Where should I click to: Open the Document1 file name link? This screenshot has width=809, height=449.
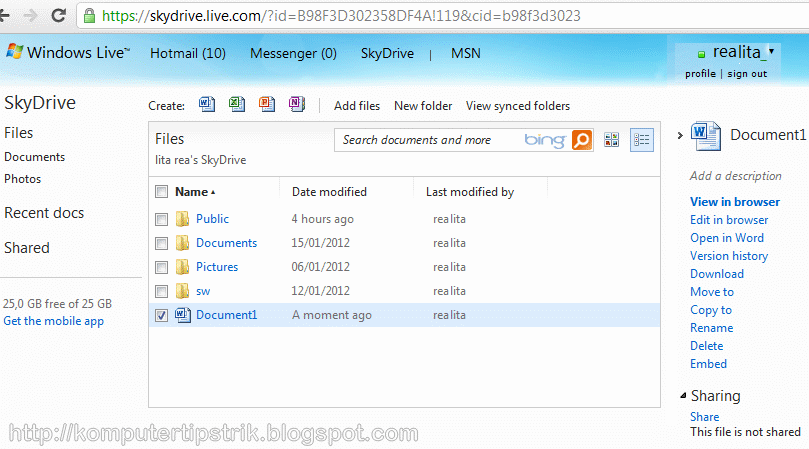tap(226, 315)
